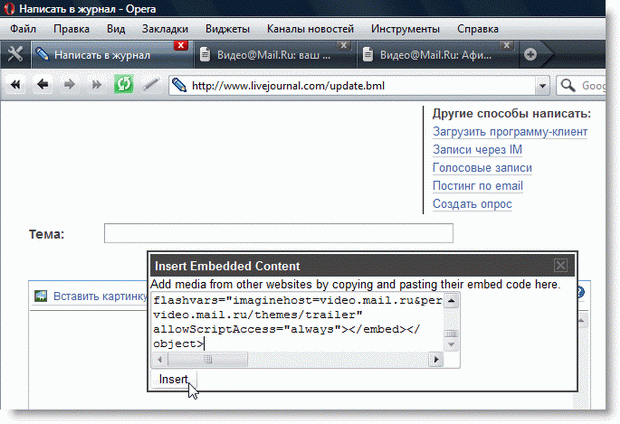Click document icon on Видео@Mail.Ru: ваш tab
620x424 pixels.
tap(204, 55)
